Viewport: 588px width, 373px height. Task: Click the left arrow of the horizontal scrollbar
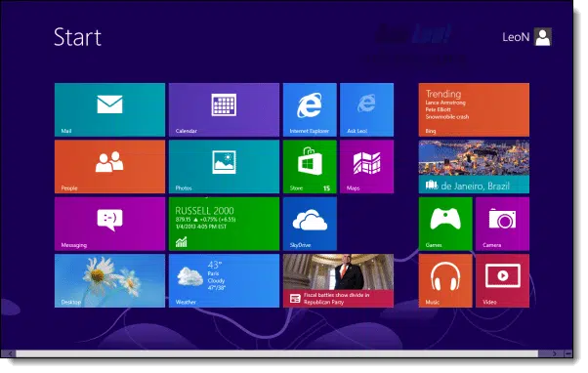[9, 353]
